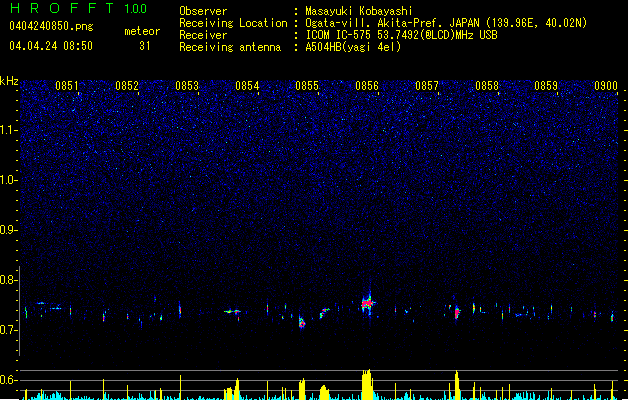Click the ICOM IC-575 receiver text
This screenshot has height=400, width=629.
[x=401, y=35]
